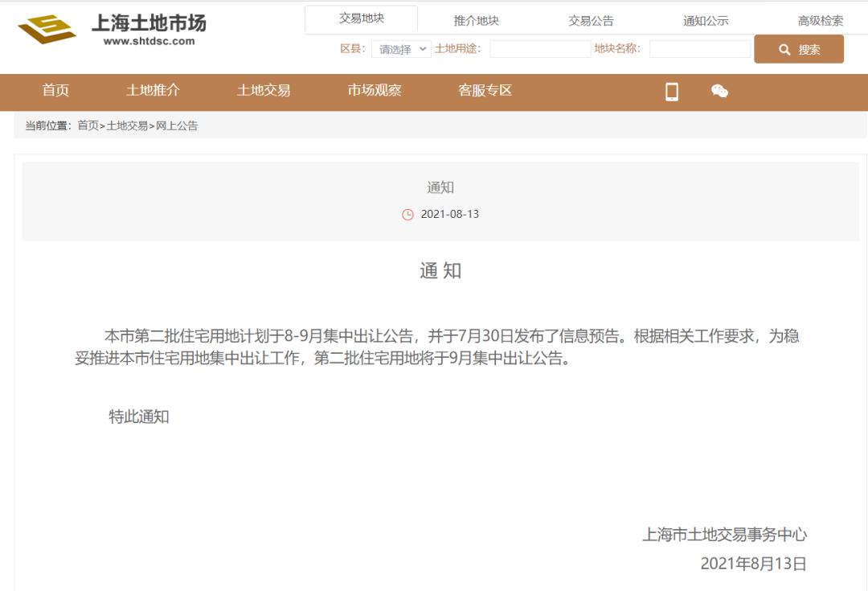Click the 地块名称 input field
Image resolution: width=868 pixels, height=591 pixels.
tap(699, 49)
